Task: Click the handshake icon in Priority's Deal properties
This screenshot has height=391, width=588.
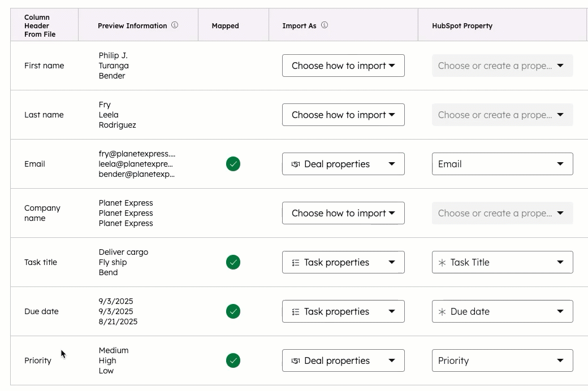Action: [x=296, y=360]
